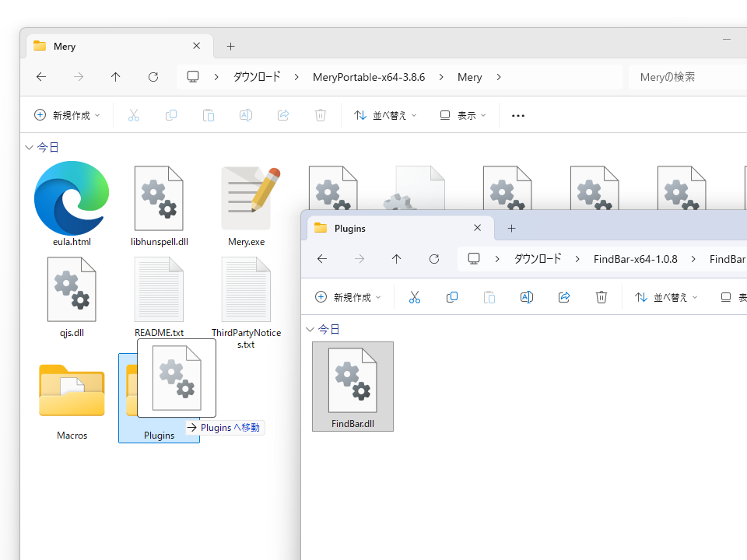Open 新規作成 dropdown in Mery window
Screen dimensions: 747x560
coord(67,115)
